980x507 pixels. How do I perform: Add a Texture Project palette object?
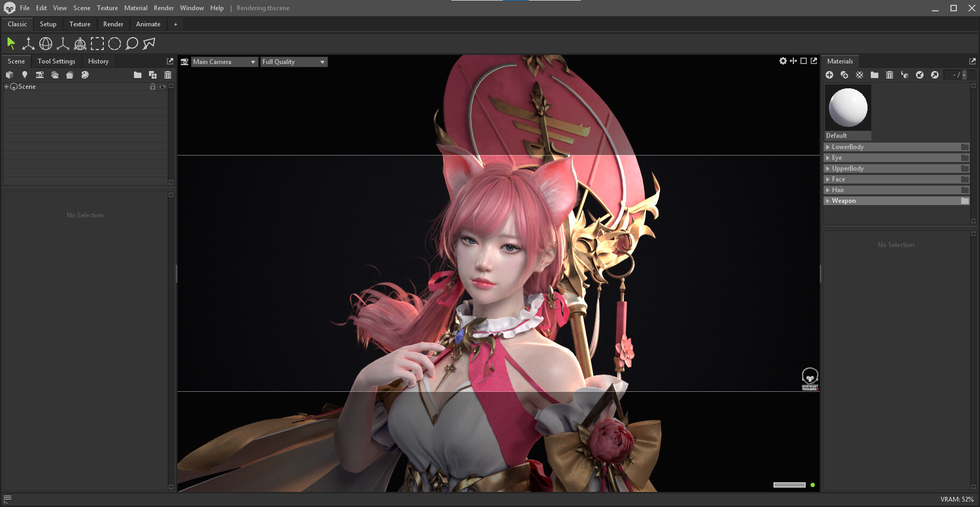pos(85,75)
